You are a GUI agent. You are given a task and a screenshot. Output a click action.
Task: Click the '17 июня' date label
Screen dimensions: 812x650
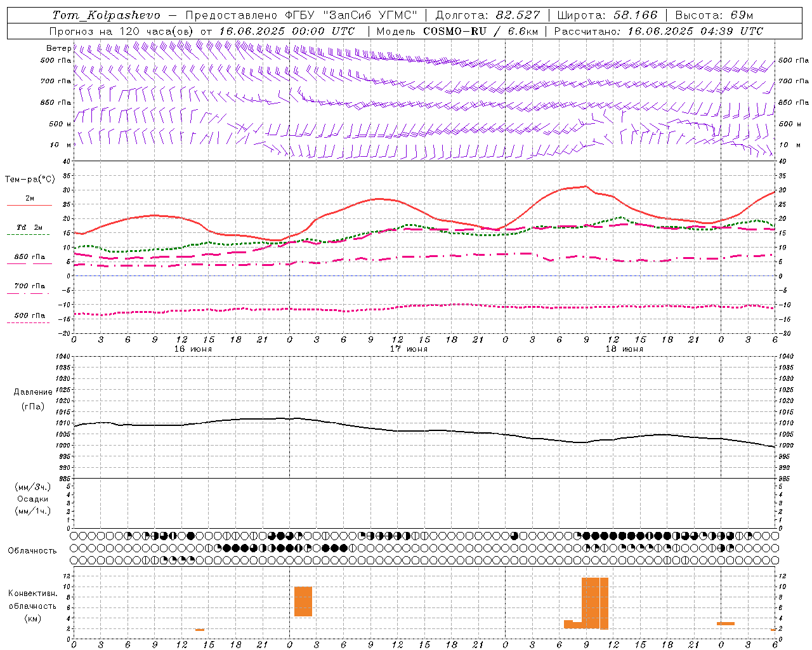coord(409,349)
